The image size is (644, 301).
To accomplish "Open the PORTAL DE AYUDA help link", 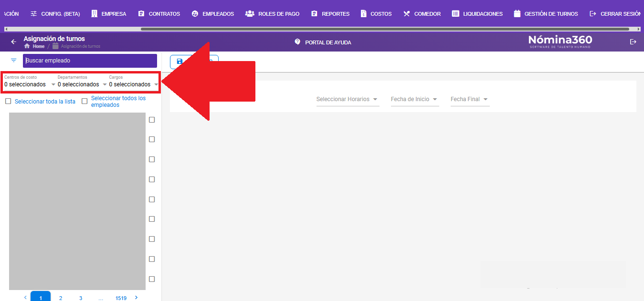I will 323,42.
